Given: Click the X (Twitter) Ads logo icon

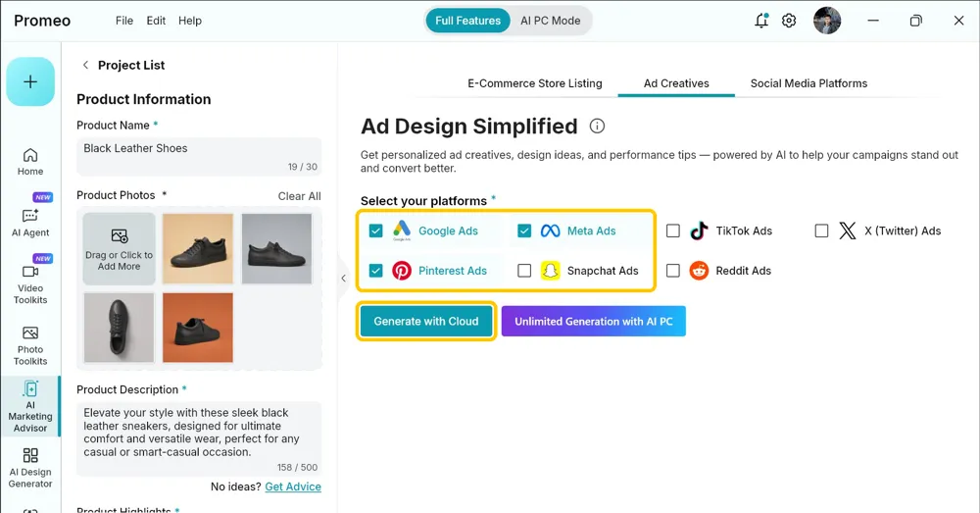Looking at the screenshot, I should click(x=848, y=231).
